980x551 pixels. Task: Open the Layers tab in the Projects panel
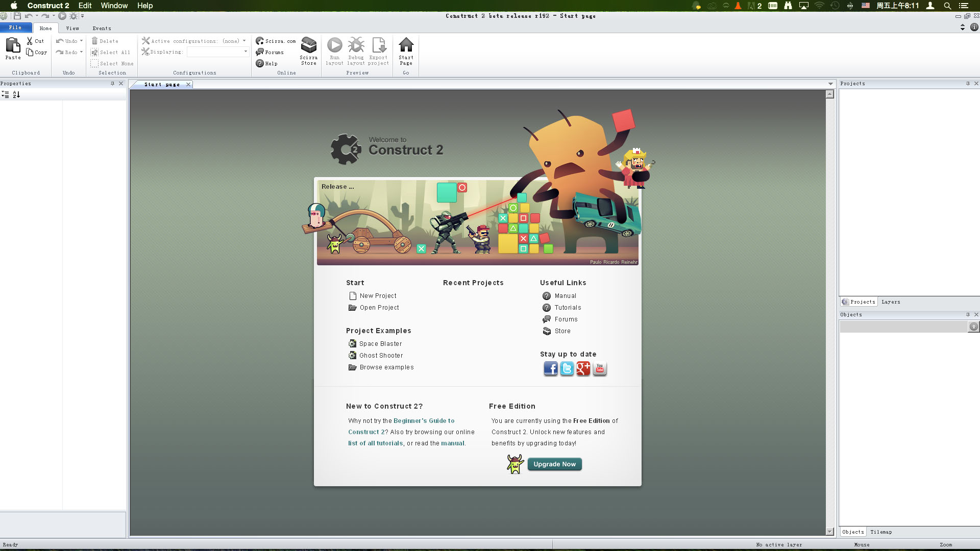(891, 302)
